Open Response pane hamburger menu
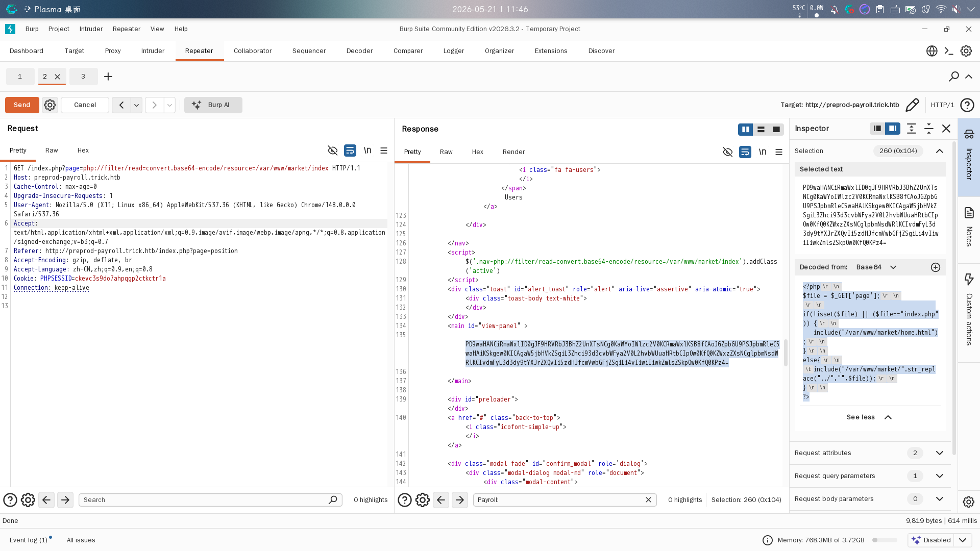Screen dimensions: 980x551 point(779,152)
